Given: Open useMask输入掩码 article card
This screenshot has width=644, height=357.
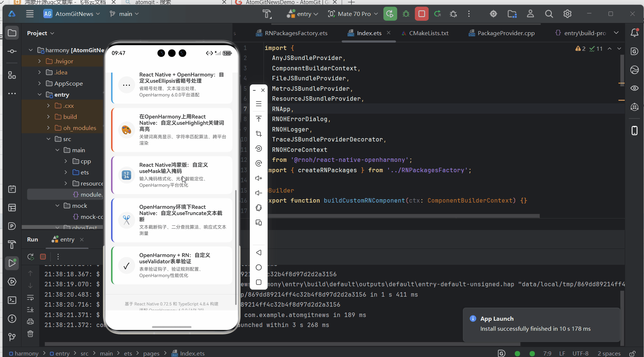Looking at the screenshot, I should click(x=172, y=175).
